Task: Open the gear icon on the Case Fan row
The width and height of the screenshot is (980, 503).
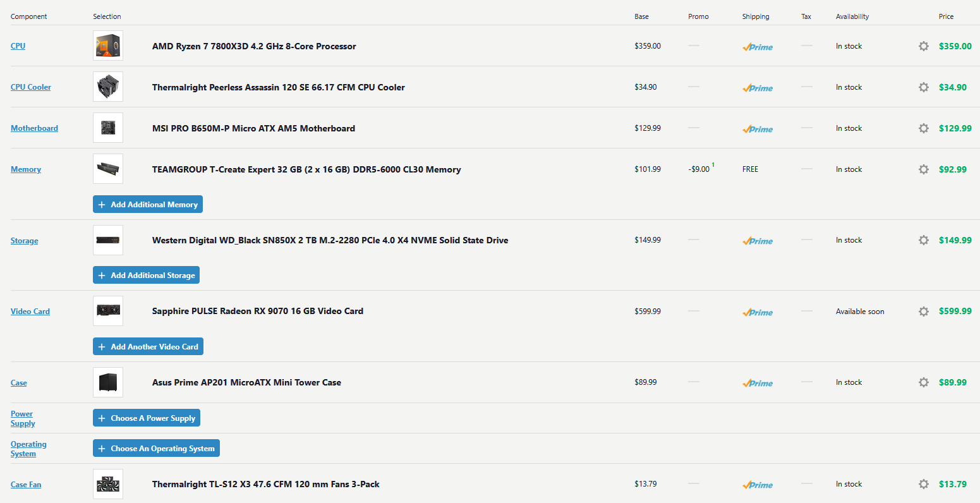Action: tap(924, 484)
